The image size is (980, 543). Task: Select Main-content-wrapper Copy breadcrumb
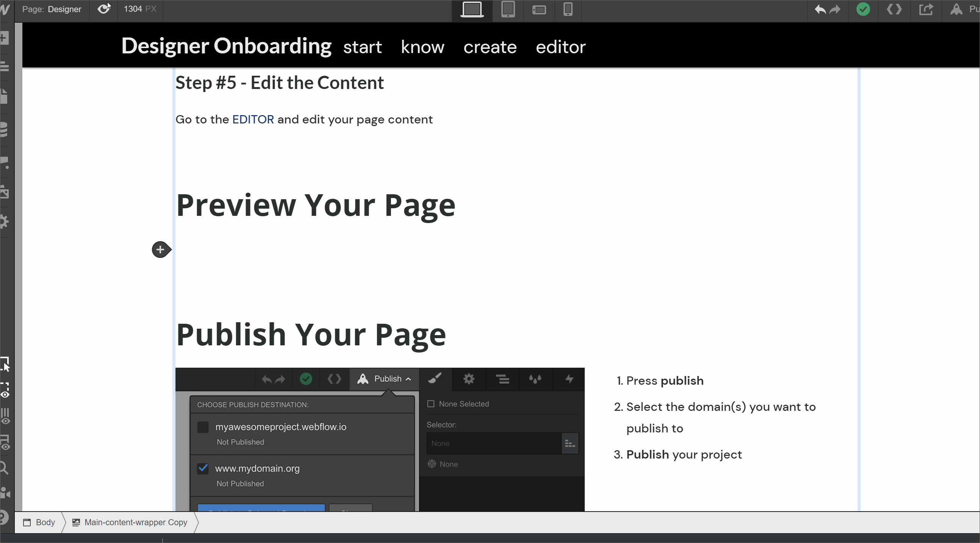(130, 523)
